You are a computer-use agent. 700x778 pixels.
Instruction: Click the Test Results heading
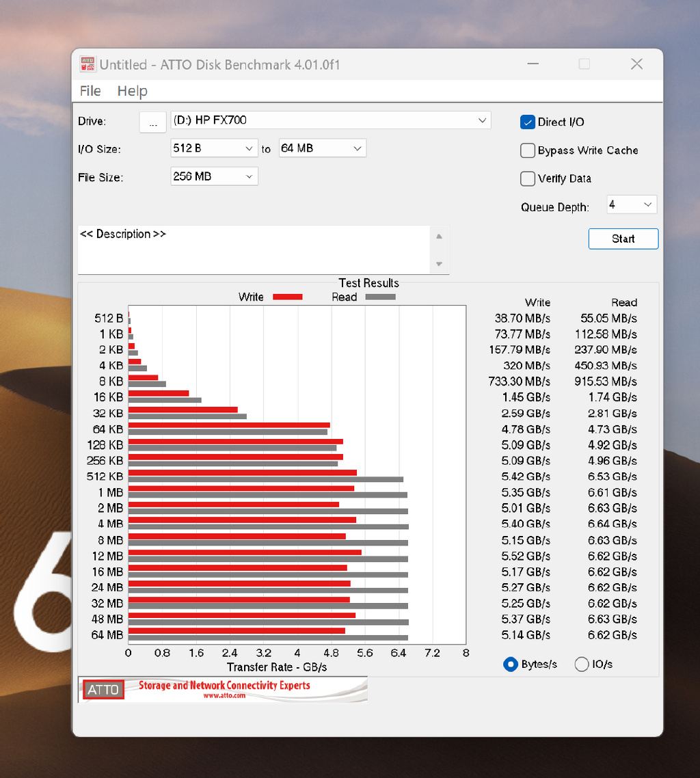click(x=368, y=283)
